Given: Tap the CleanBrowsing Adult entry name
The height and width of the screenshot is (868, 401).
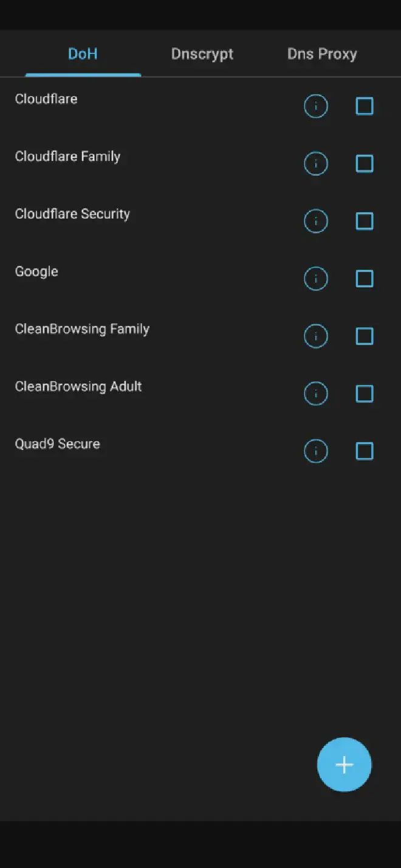Looking at the screenshot, I should pyautogui.click(x=78, y=387).
